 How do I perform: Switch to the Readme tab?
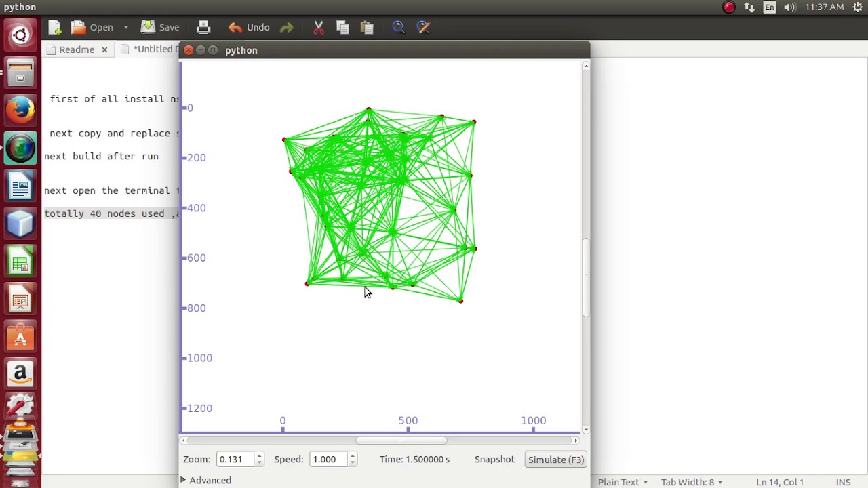coord(76,49)
